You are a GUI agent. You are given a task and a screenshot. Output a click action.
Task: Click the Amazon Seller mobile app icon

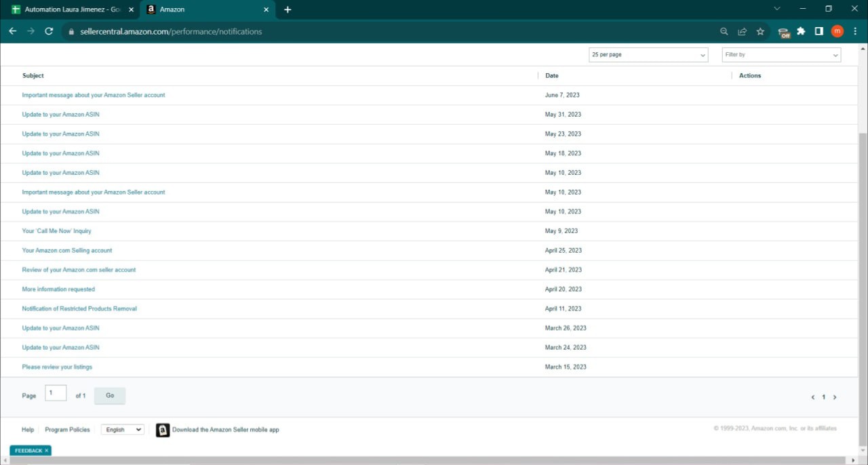click(x=163, y=430)
